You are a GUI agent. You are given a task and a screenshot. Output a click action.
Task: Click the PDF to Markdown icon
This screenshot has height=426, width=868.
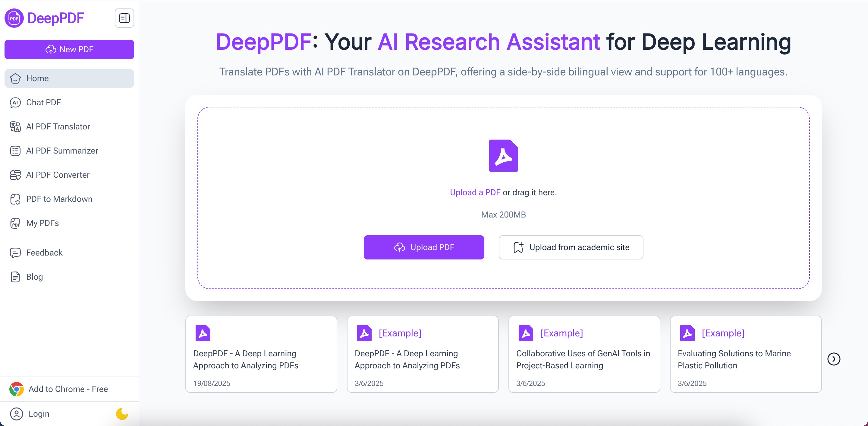pos(15,199)
